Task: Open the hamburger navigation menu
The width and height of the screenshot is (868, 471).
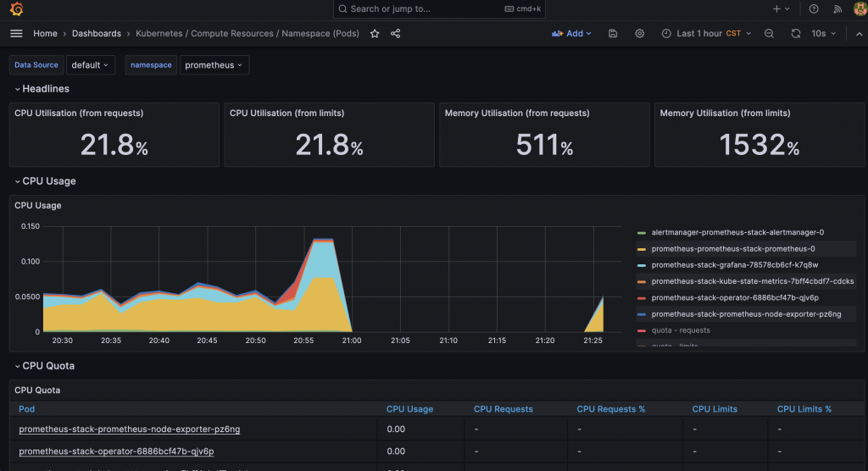Action: (16, 34)
